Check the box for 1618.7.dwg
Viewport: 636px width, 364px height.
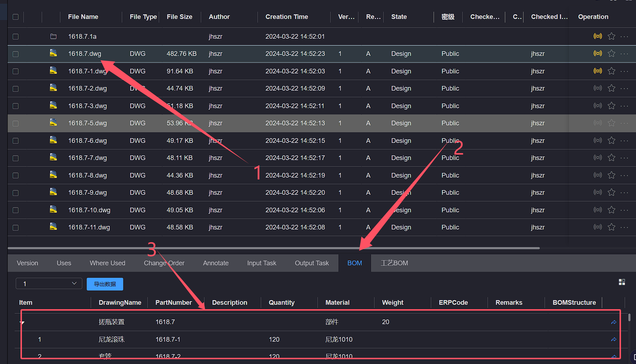[16, 54]
